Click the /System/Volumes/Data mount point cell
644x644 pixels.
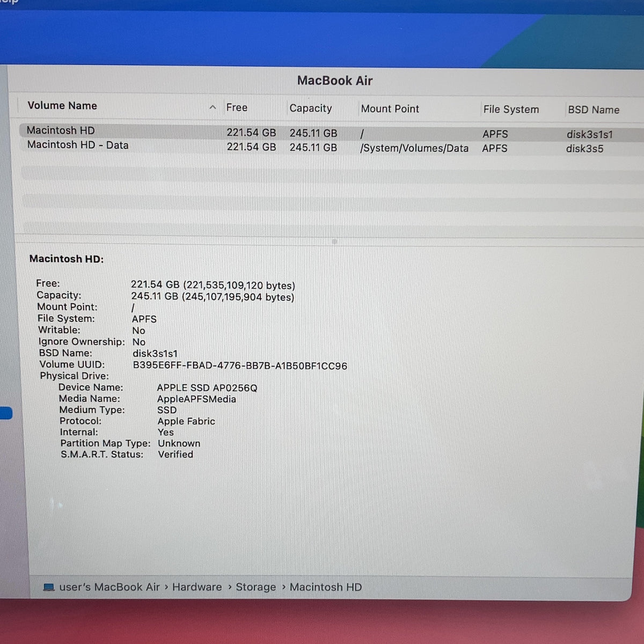[414, 148]
